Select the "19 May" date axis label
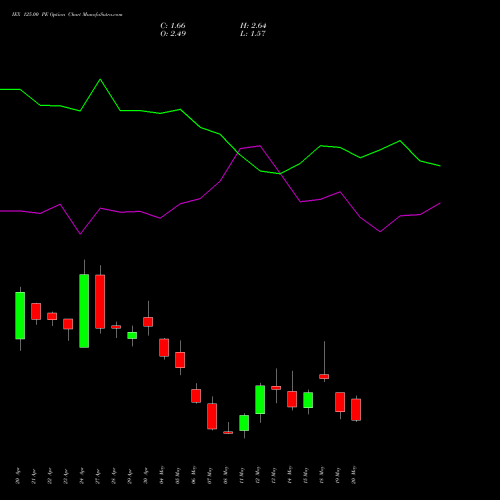 pyautogui.click(x=338, y=475)
